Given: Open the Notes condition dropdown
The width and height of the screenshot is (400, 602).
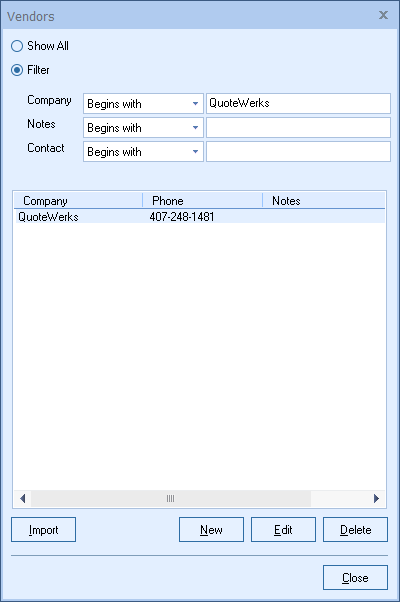Looking at the screenshot, I should click(x=143, y=127).
